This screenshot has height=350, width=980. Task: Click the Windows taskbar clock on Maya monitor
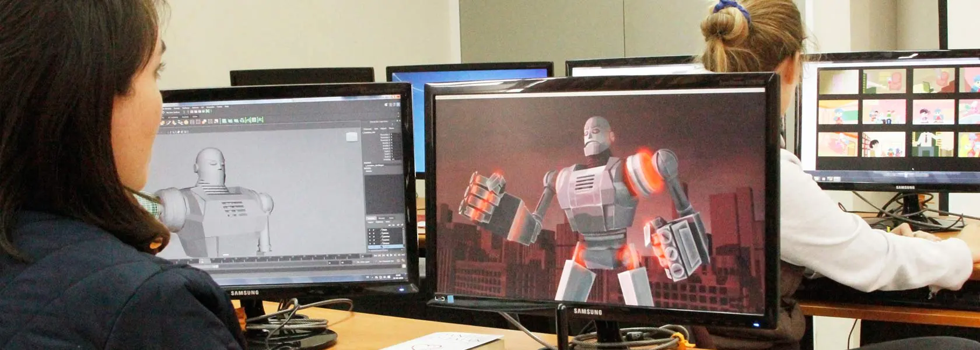(398, 276)
